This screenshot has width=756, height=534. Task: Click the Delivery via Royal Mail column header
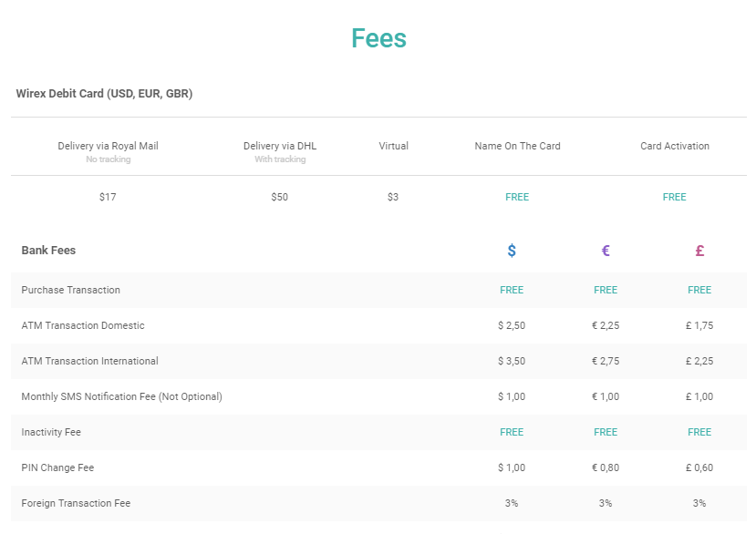[108, 146]
